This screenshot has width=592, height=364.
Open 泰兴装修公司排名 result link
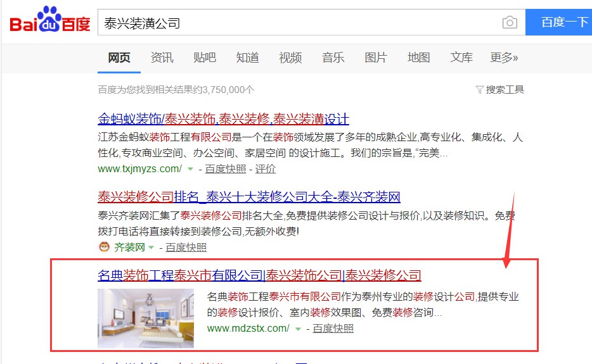click(248, 197)
